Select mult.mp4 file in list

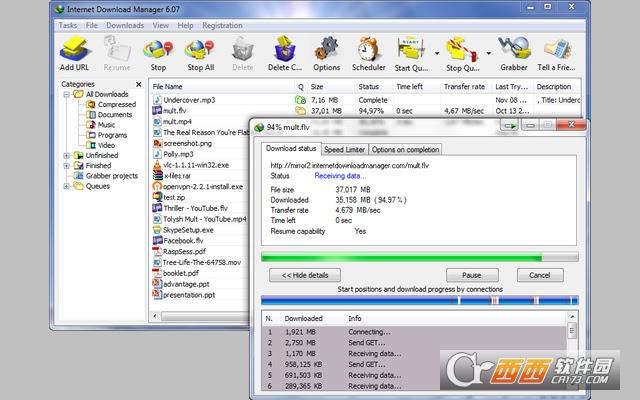point(177,122)
